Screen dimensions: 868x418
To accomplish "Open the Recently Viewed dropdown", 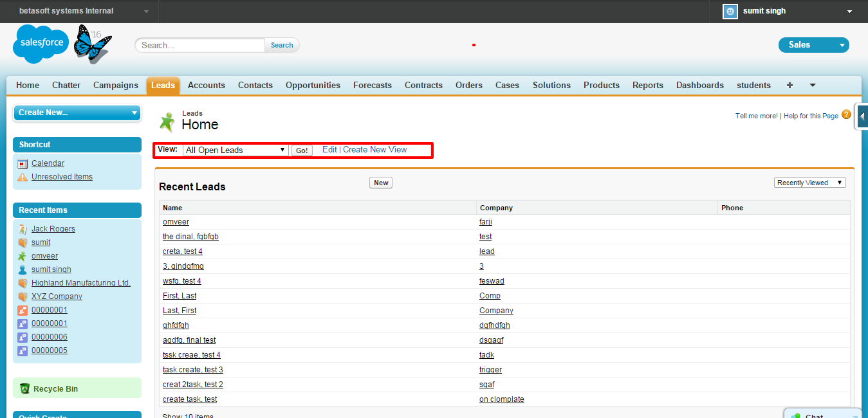I will click(x=809, y=183).
